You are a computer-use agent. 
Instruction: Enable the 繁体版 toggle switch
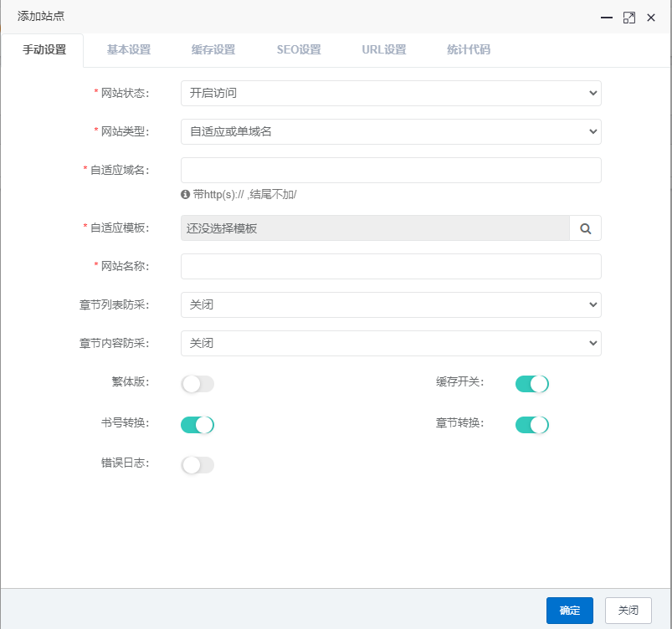tap(197, 384)
